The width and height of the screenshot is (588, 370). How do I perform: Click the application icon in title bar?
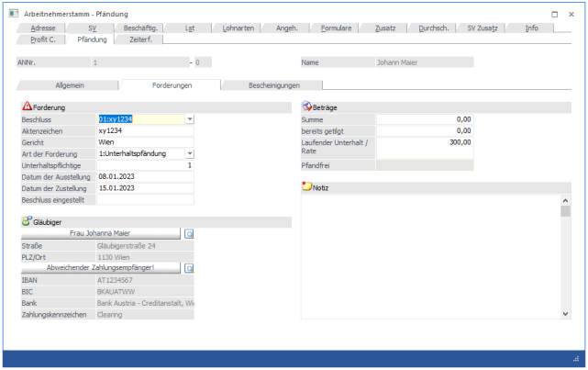(x=12, y=15)
